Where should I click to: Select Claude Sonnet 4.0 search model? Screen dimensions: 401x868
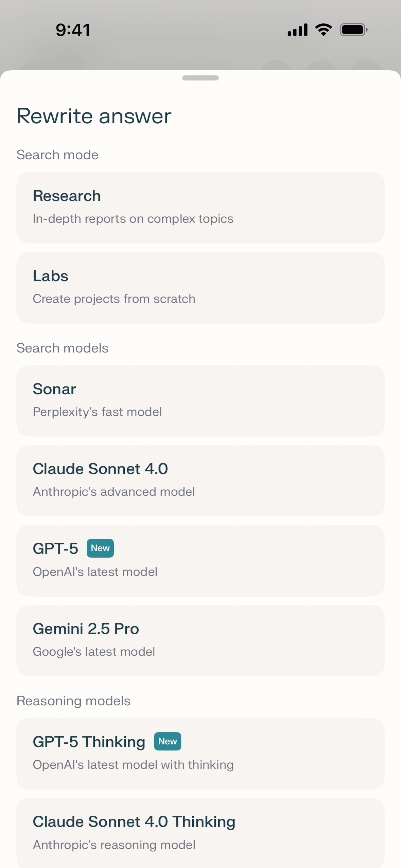click(x=200, y=481)
